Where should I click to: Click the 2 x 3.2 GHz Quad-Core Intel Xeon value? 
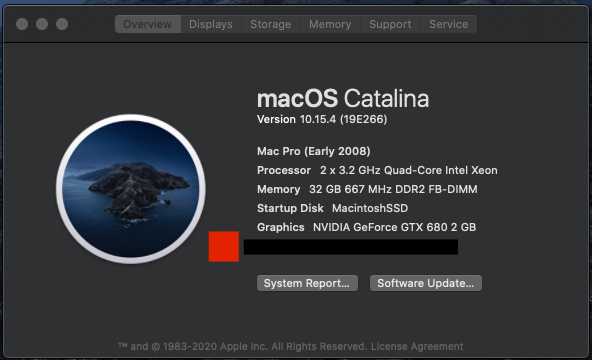tap(409, 170)
